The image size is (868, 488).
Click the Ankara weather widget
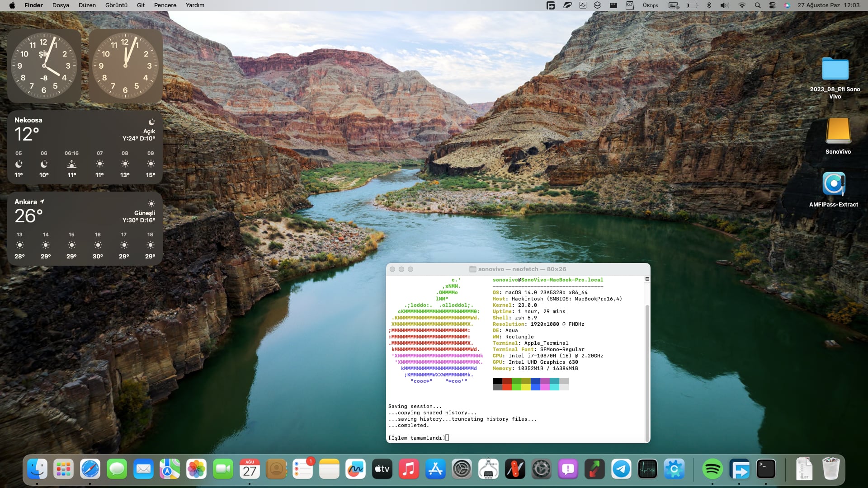[x=85, y=229]
